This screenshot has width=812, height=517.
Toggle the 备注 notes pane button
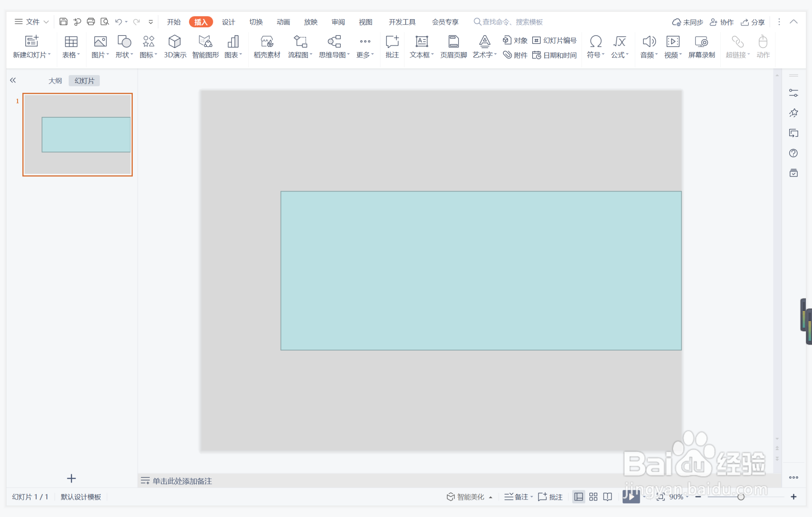coord(517,497)
